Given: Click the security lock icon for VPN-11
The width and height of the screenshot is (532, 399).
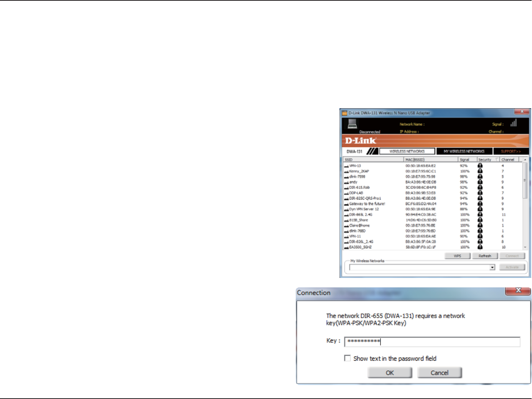Looking at the screenshot, I should [x=480, y=236].
